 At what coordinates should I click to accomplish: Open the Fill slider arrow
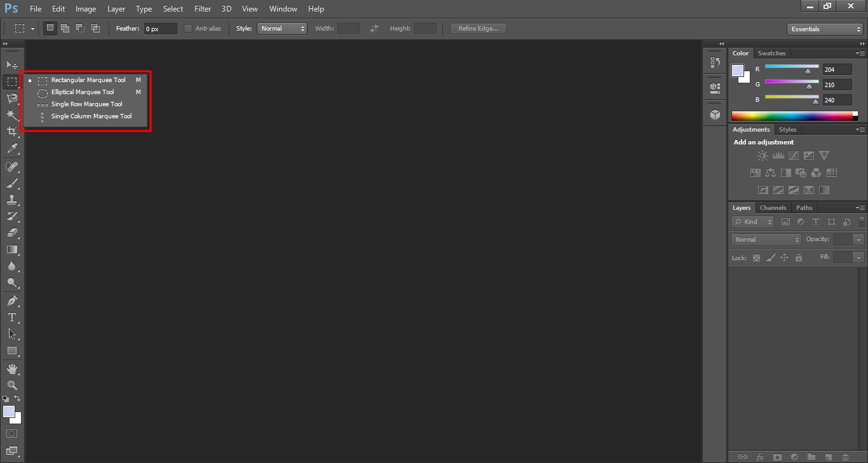coord(859,258)
